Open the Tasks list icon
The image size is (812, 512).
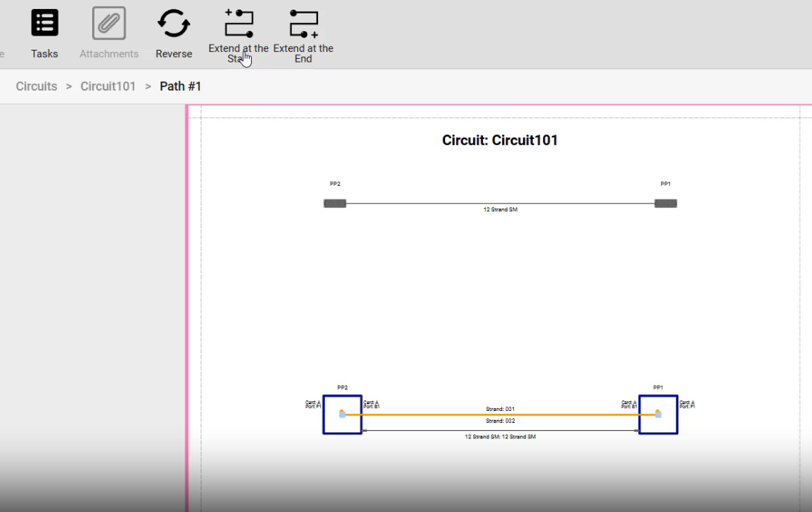click(45, 23)
